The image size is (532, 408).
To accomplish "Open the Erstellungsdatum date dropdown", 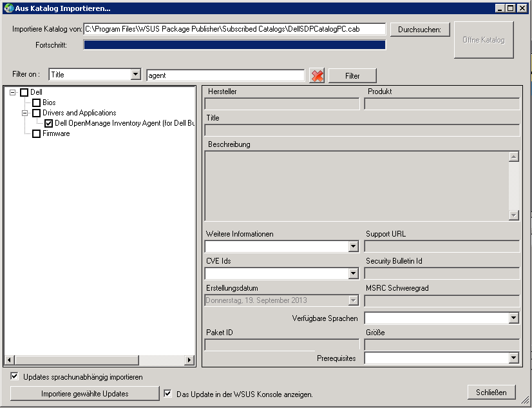I will [353, 300].
